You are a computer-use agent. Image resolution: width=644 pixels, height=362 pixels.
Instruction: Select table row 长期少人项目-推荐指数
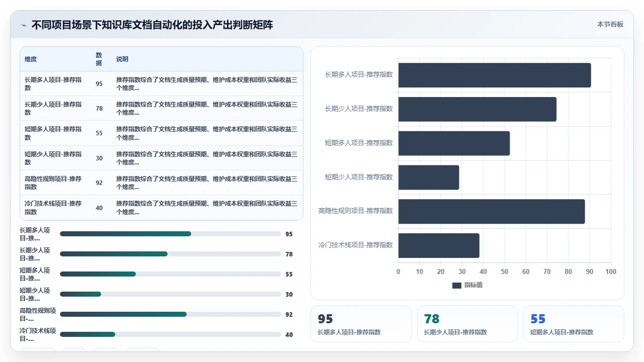[162, 108]
